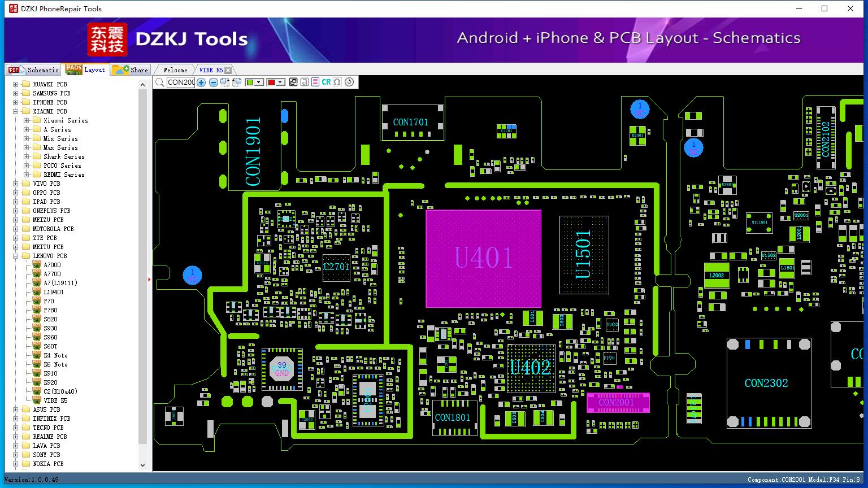Toggle the 'a' text label icon
The image size is (868, 488).
(x=305, y=82)
